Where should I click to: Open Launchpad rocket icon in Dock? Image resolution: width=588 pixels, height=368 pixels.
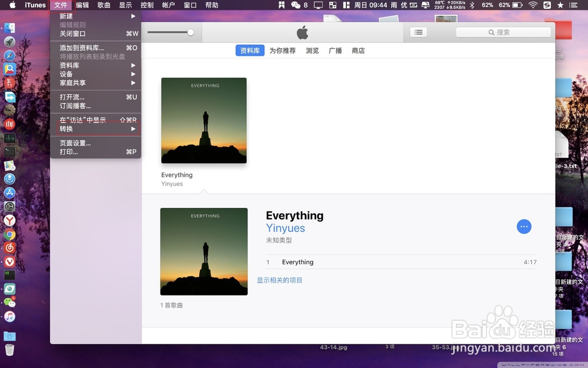[10, 42]
